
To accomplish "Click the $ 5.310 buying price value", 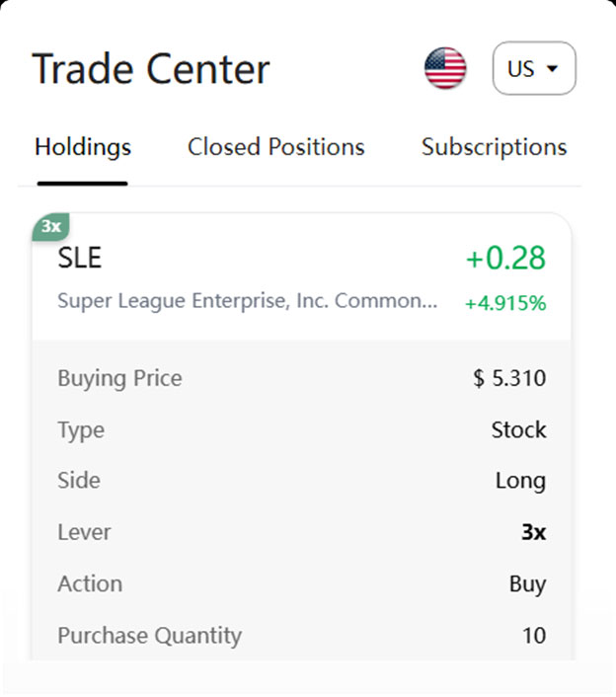I will point(509,378).
